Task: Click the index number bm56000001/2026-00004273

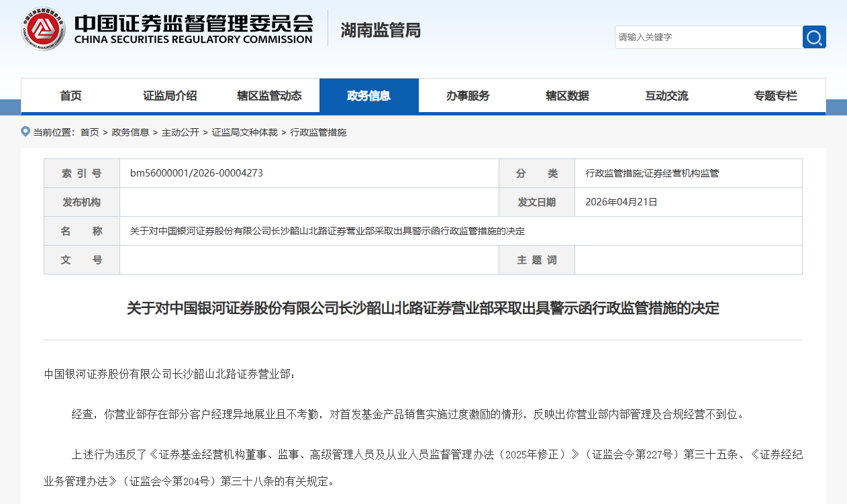Action: pos(197,173)
